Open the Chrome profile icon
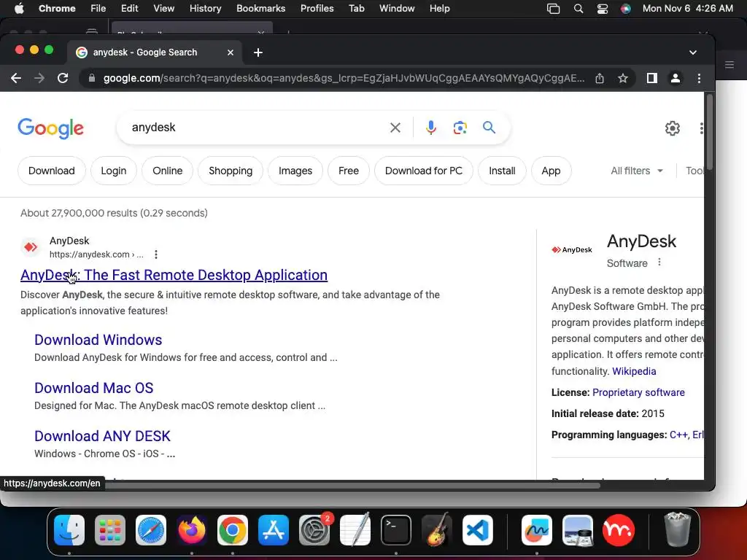Viewport: 747px width, 560px height. pyautogui.click(x=675, y=78)
